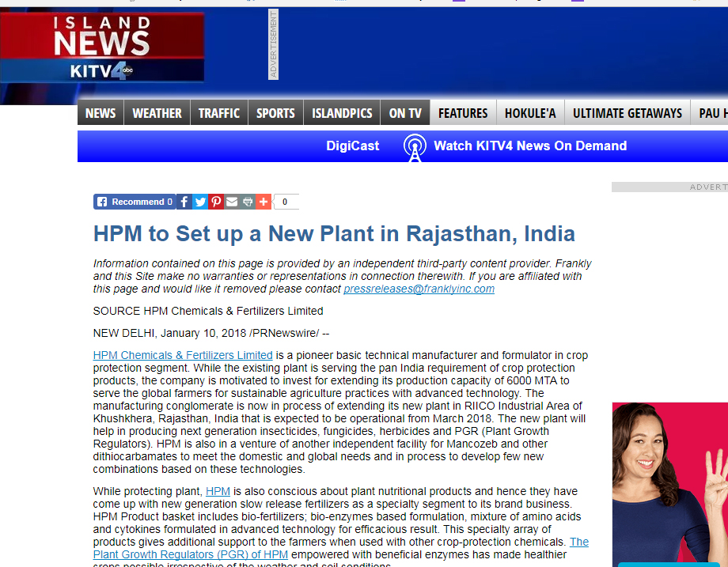Select the Sports menu item
Screen dimensions: 728x567
tap(275, 113)
